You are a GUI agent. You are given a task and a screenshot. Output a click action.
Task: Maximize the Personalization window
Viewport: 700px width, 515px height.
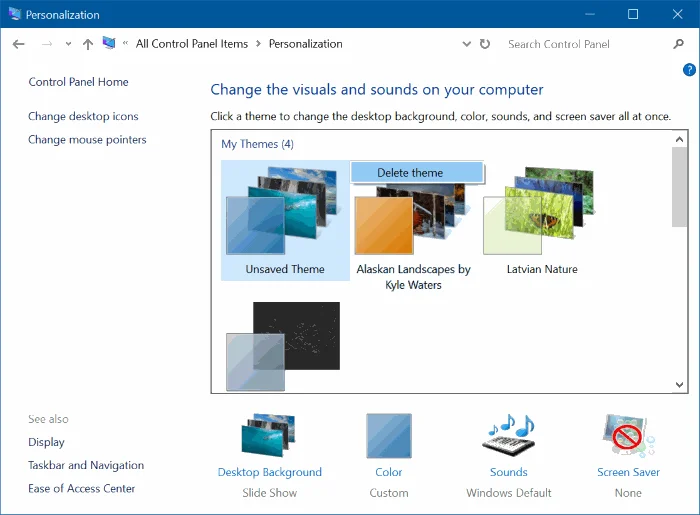[633, 14]
